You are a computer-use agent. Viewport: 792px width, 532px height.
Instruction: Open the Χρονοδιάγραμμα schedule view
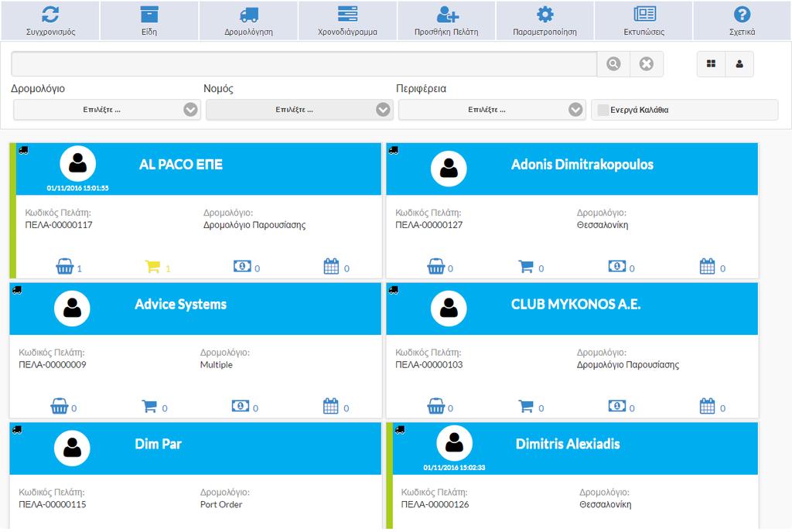coord(347,20)
